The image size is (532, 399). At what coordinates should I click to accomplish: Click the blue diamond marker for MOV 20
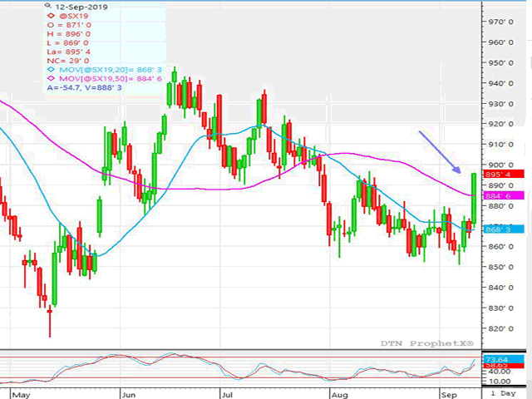51,70
